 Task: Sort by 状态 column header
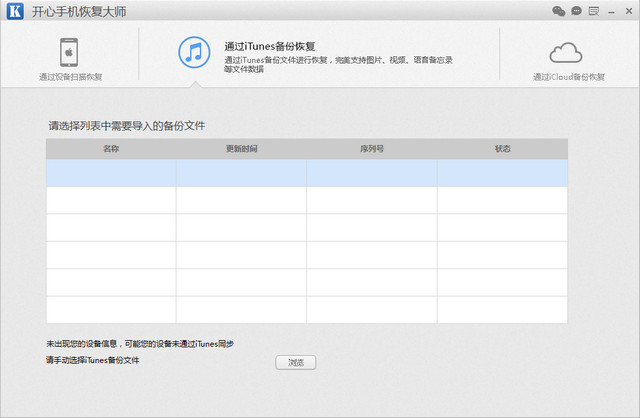(502, 149)
